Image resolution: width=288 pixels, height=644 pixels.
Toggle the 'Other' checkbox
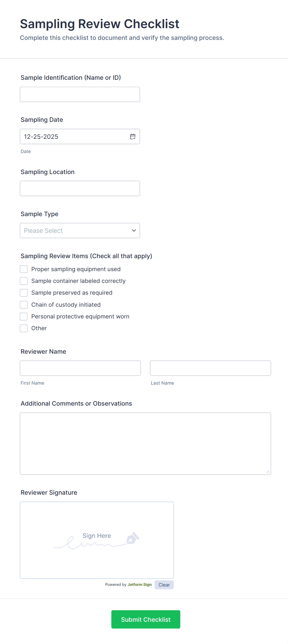coord(24,328)
